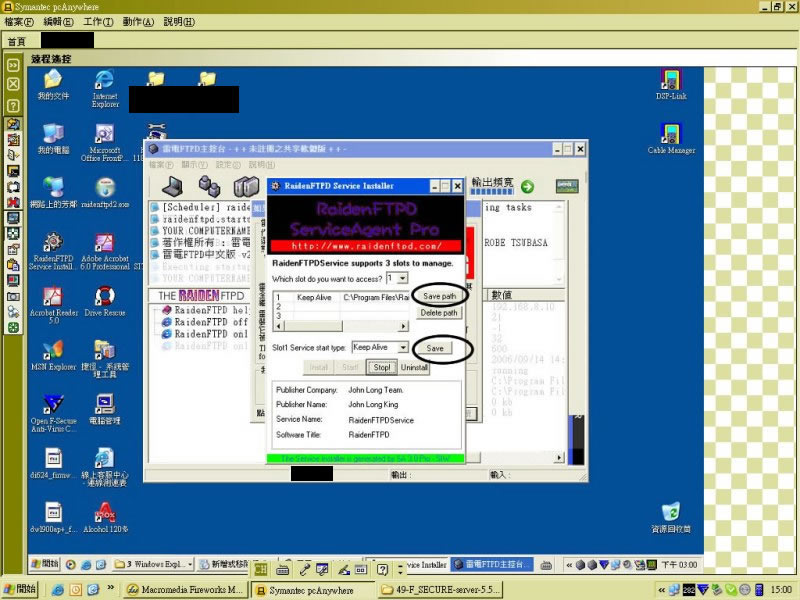
Task: Expand the pcAnywhere sidebar with >> icon
Action: click(13, 65)
